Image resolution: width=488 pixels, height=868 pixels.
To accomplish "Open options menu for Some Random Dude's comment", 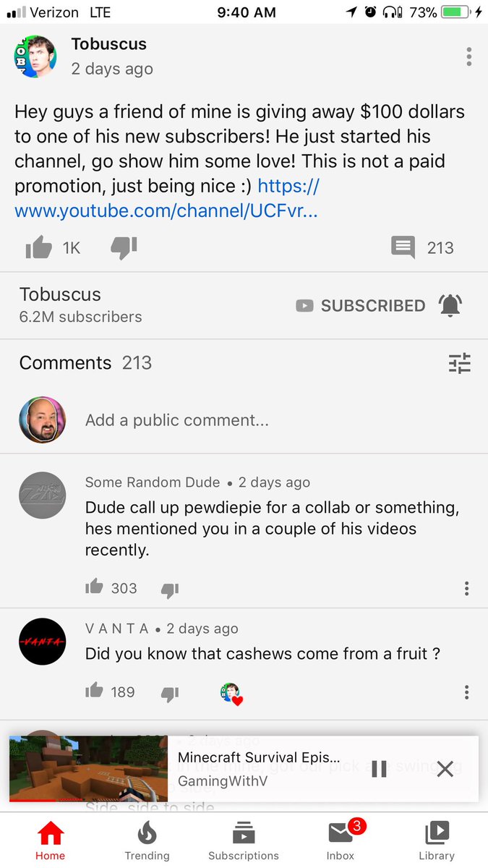I will coord(467,588).
